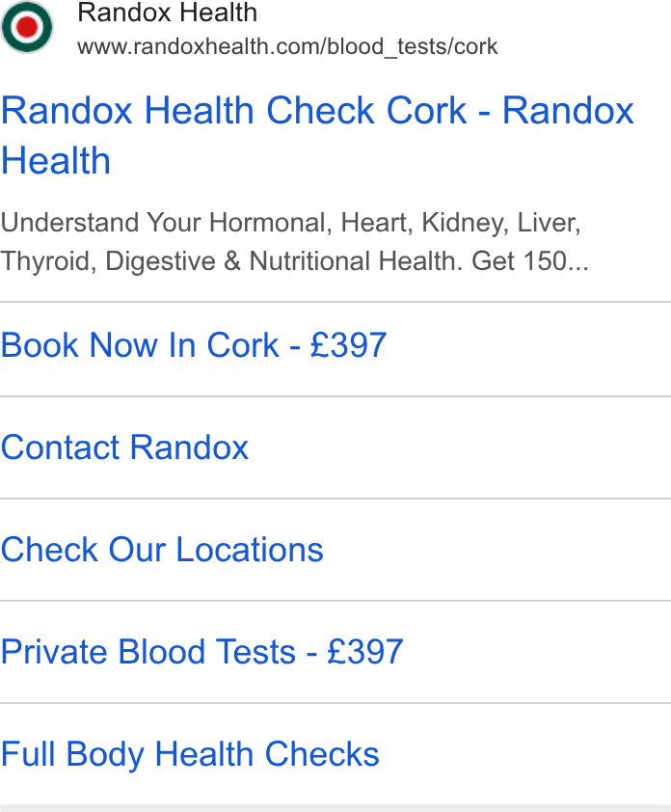Open Book Now In Cork sitelink

193,345
